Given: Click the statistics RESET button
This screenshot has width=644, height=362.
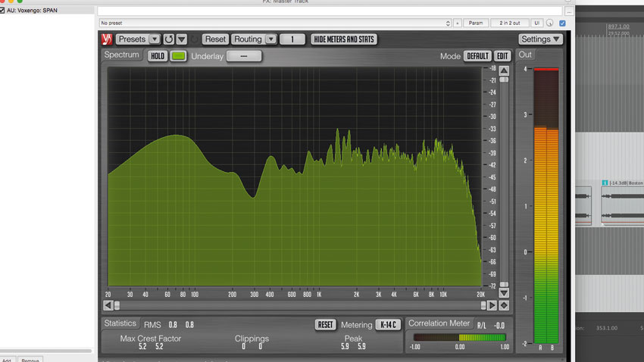Looking at the screenshot, I should 325,325.
